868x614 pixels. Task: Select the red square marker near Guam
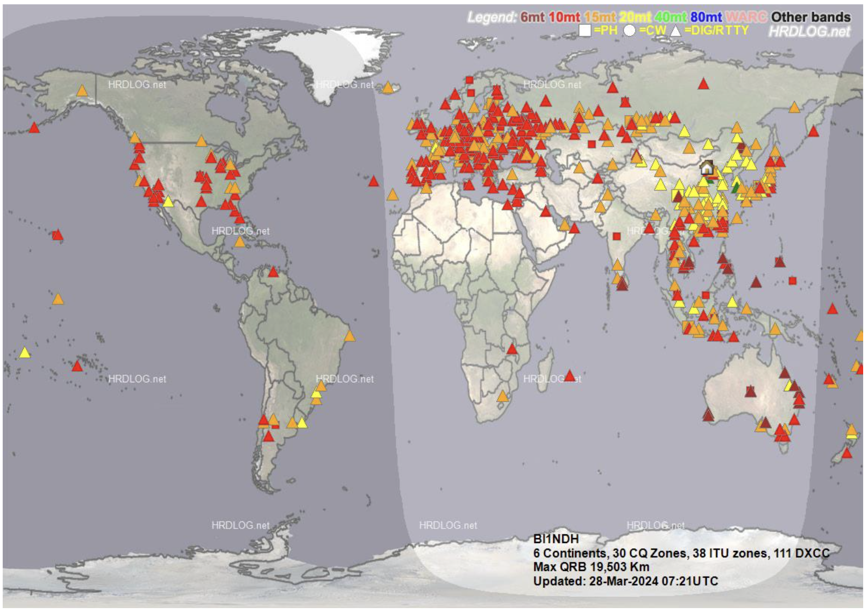[x=792, y=281]
